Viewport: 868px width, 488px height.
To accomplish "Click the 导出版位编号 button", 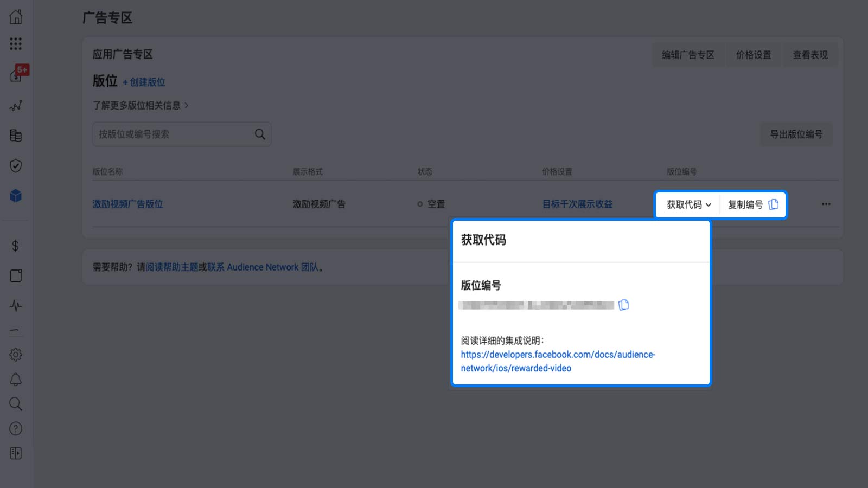I will (796, 134).
